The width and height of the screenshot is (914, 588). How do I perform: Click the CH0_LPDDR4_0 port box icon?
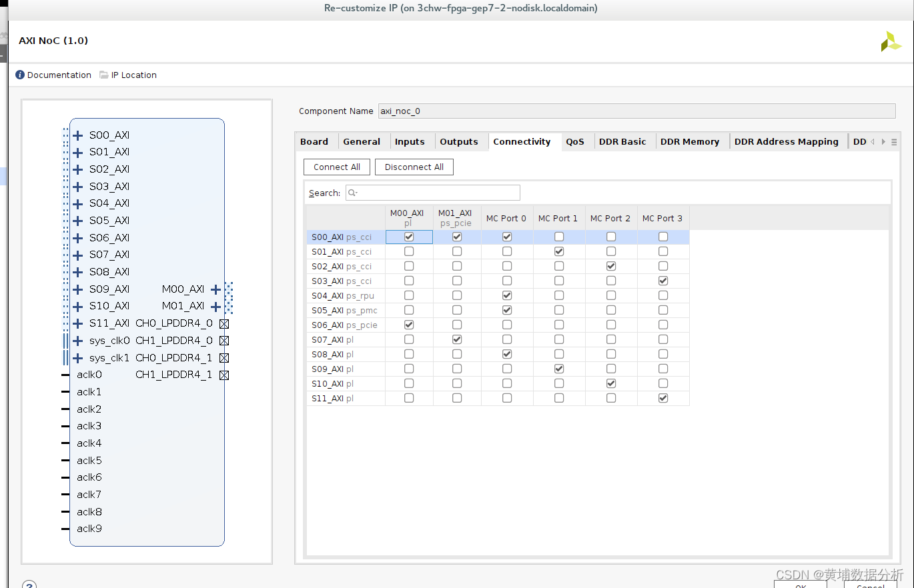click(x=224, y=323)
